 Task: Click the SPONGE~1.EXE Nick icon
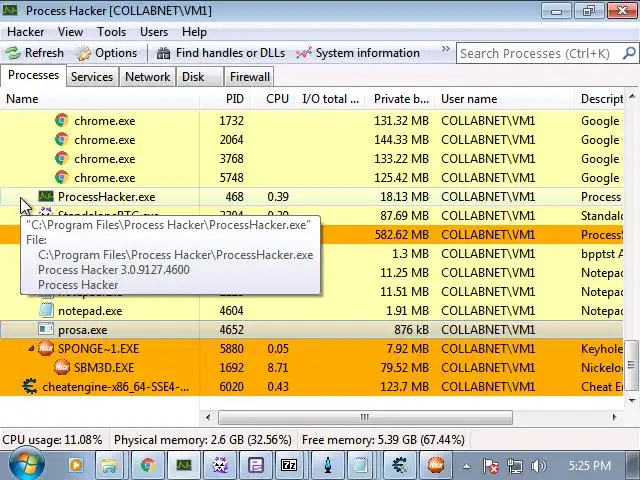point(46,349)
